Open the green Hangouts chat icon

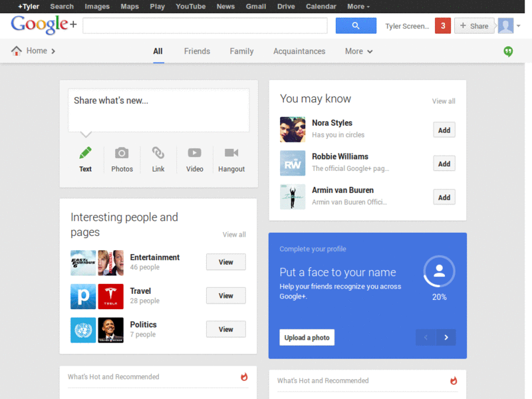(x=508, y=51)
